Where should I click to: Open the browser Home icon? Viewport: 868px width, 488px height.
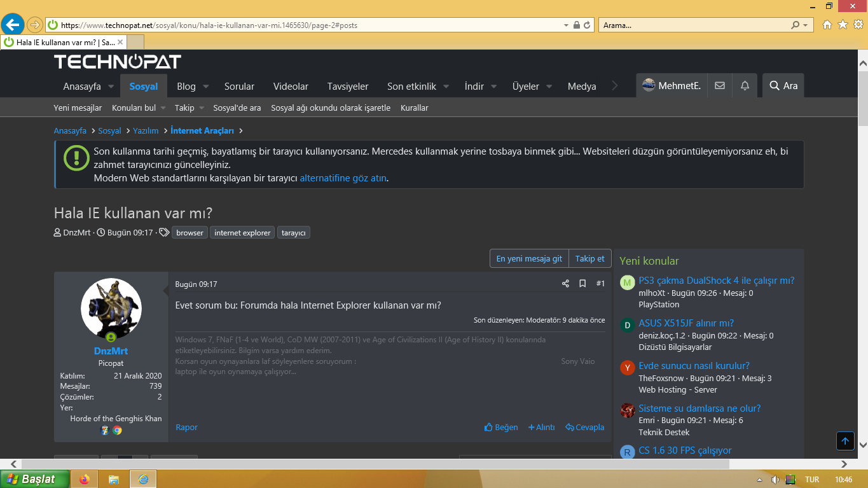(827, 25)
